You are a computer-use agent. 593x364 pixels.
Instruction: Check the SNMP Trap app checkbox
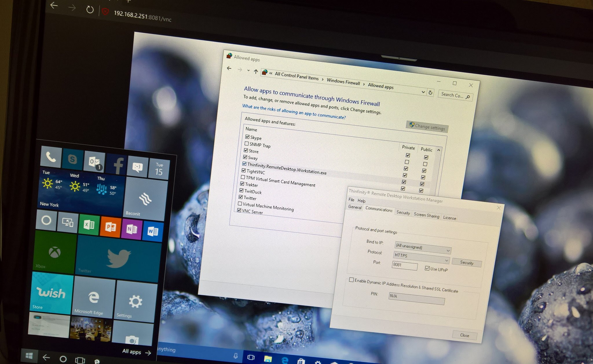[247, 144]
